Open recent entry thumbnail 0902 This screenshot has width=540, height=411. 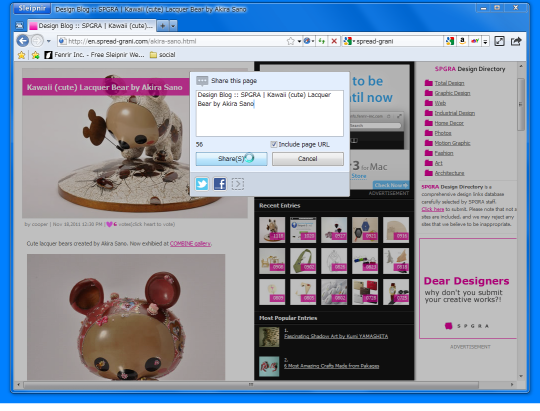[x=303, y=261]
